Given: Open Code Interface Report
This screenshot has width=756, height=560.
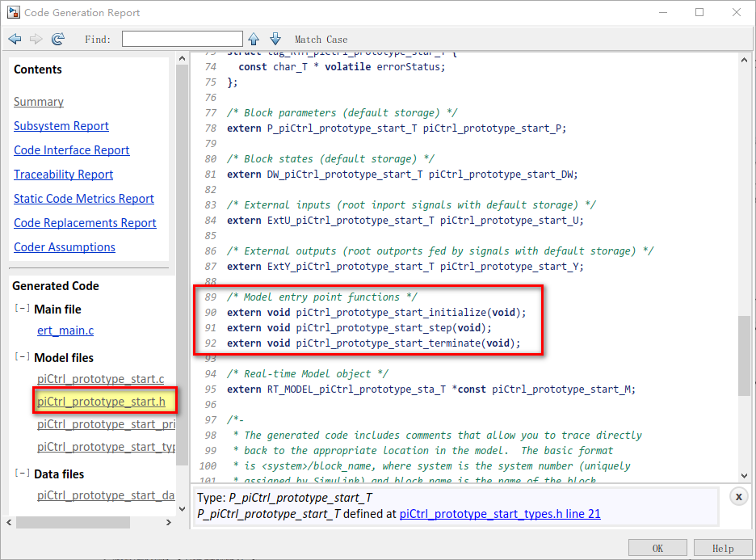Looking at the screenshot, I should (71, 150).
